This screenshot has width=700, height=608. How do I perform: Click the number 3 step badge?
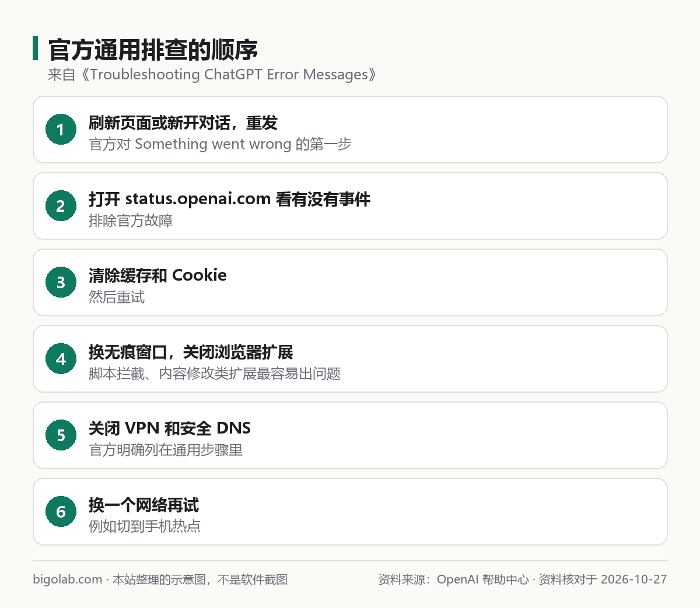(x=61, y=282)
